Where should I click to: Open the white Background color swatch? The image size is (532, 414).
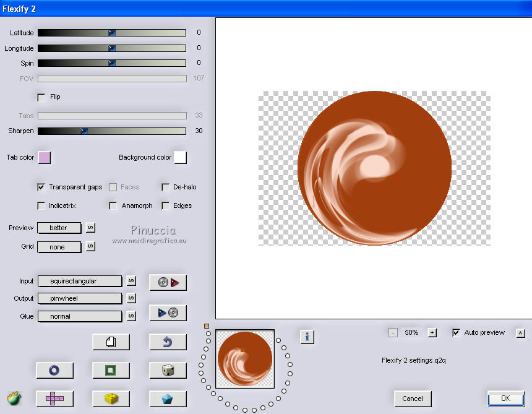point(181,157)
